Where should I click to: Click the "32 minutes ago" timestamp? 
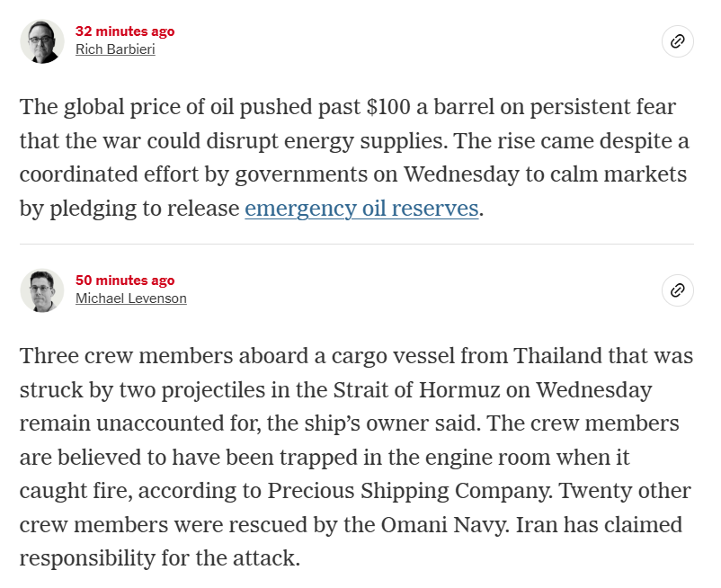pos(125,31)
